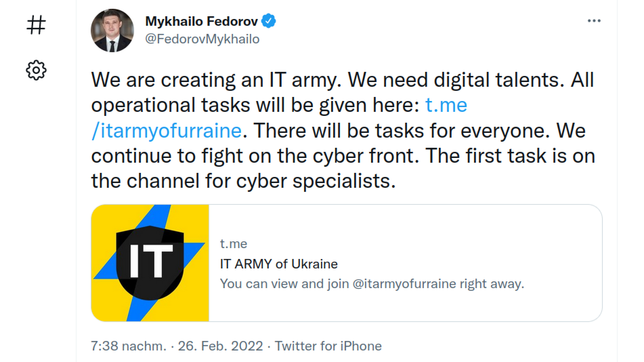
Task: Click Mykhailo Fedorov's profile avatar
Action: tap(112, 31)
